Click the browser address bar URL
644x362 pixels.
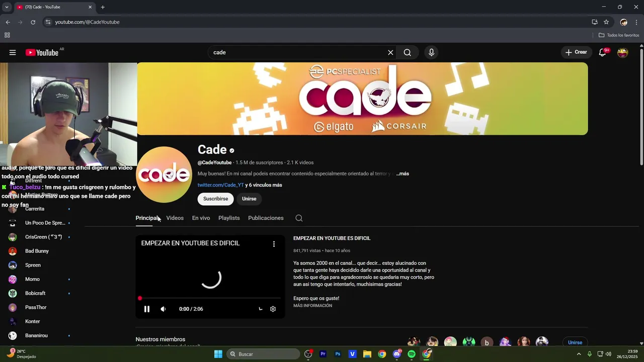click(87, 22)
